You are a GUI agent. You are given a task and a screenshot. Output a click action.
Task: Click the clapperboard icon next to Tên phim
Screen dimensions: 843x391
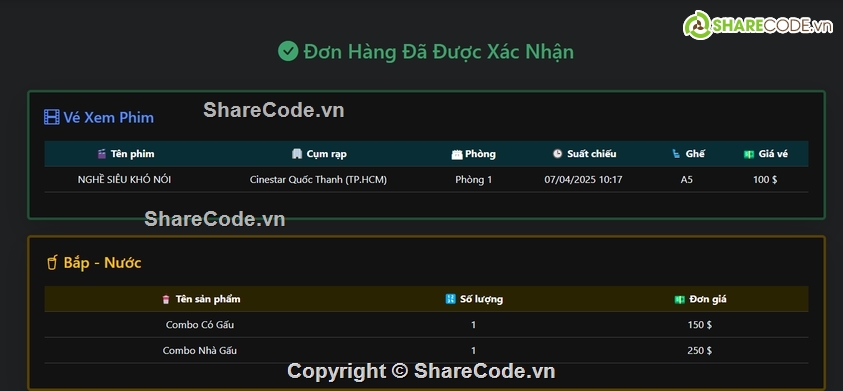pos(102,154)
